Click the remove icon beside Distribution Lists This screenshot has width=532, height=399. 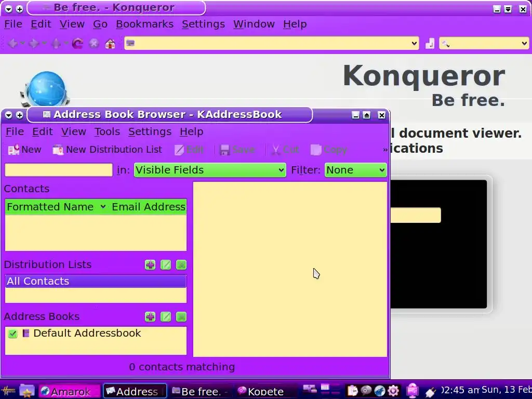click(181, 264)
